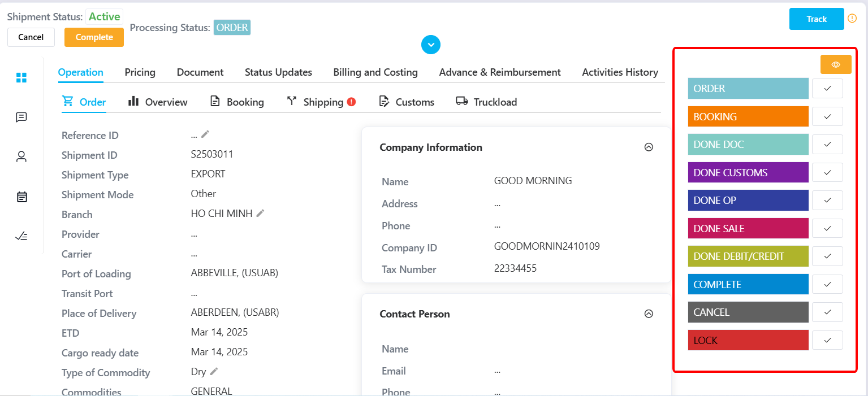Select the Customs sub-tab
This screenshot has width=868, height=396.
pos(407,102)
